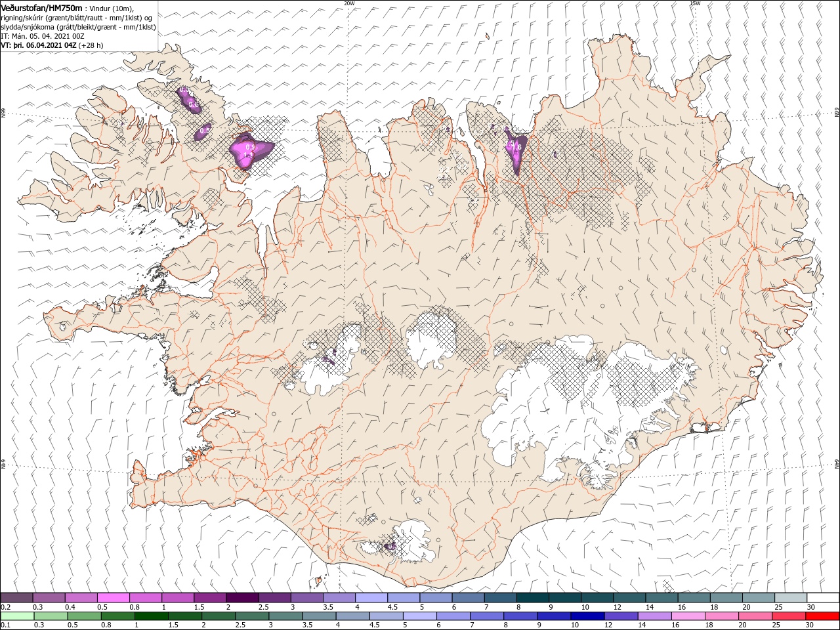Select upper legend swatch between 0.5 and 0.8
The image size is (840, 630).
(114, 597)
